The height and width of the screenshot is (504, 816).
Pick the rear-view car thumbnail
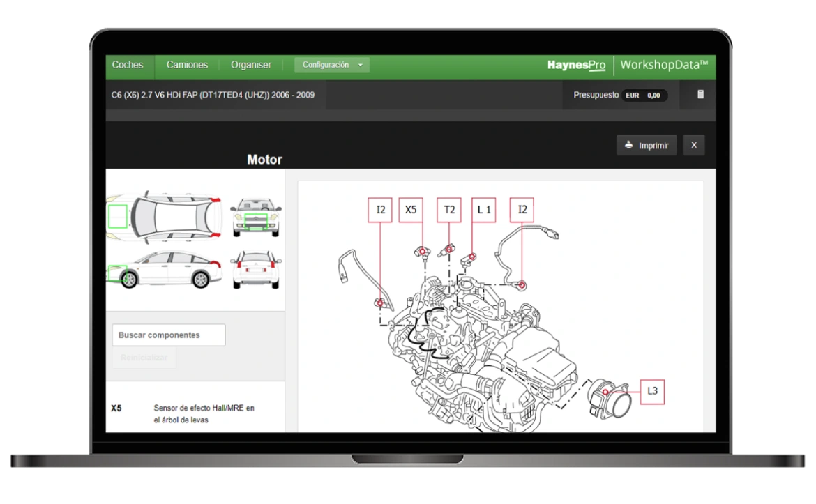click(256, 269)
